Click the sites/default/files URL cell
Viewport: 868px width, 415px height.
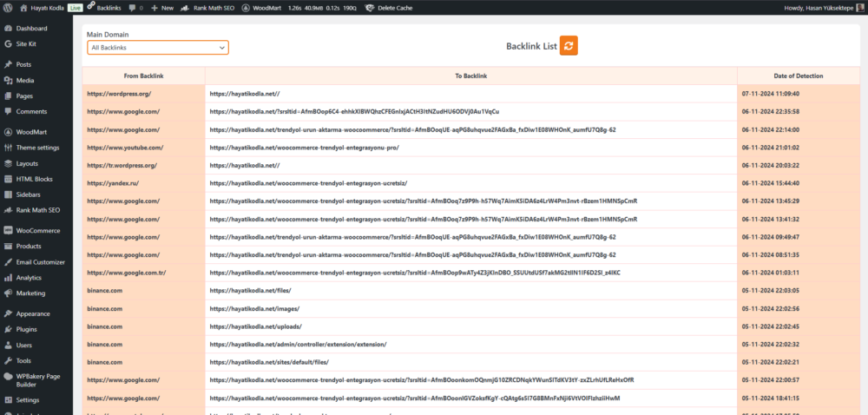tap(471, 362)
